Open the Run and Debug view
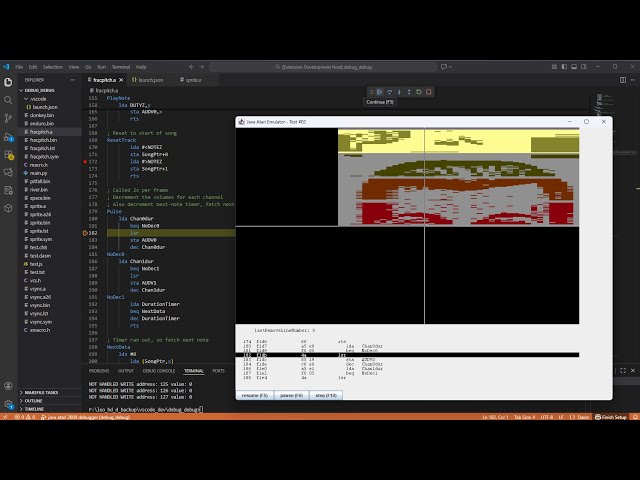640x480 pixels. [x=8, y=137]
